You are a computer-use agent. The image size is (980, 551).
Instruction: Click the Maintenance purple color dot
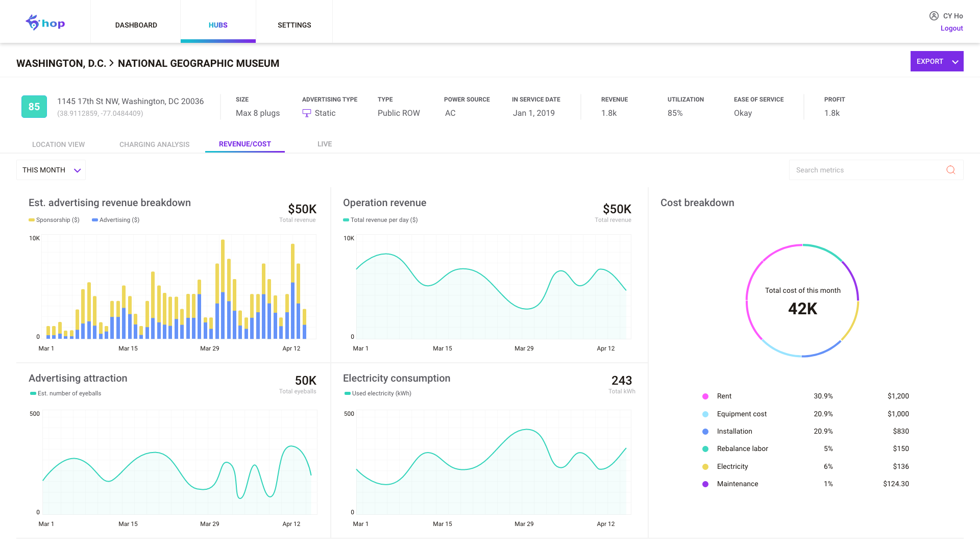pos(705,484)
